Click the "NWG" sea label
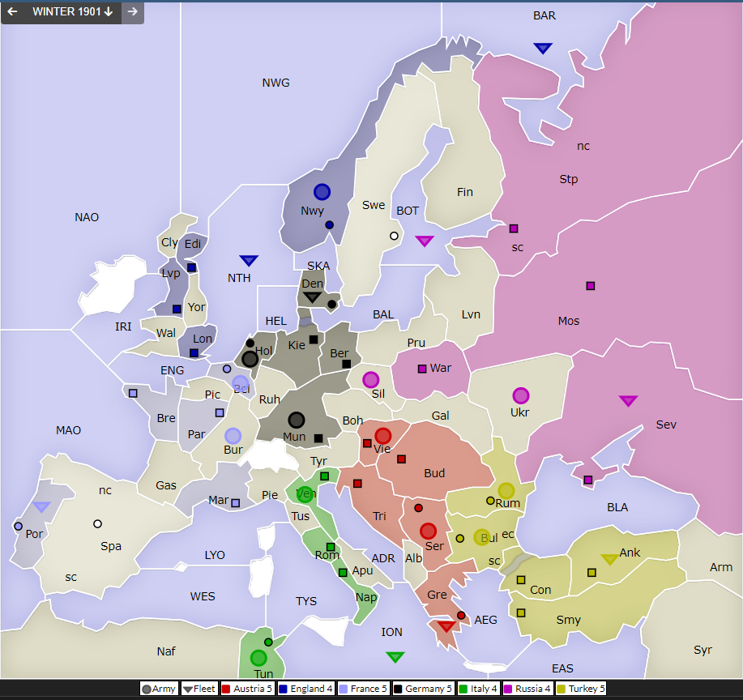Screen dimensions: 743x700 (x=275, y=83)
